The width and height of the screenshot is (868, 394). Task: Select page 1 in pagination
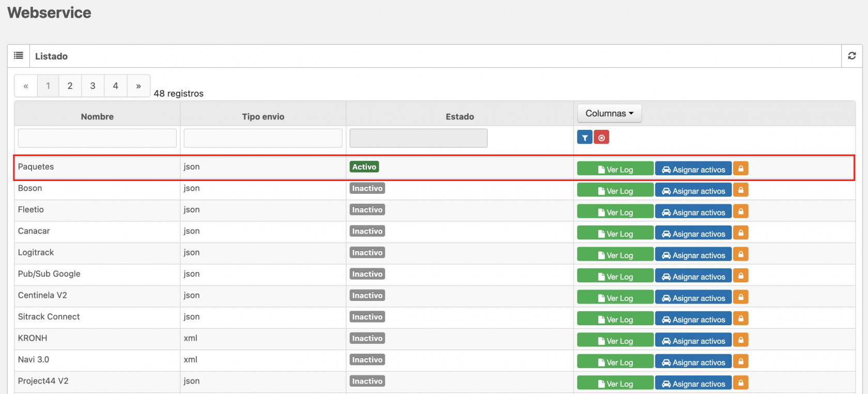click(x=48, y=86)
